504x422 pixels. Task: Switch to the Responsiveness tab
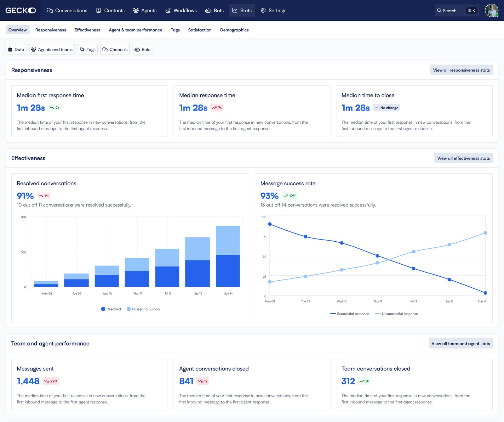coord(50,30)
